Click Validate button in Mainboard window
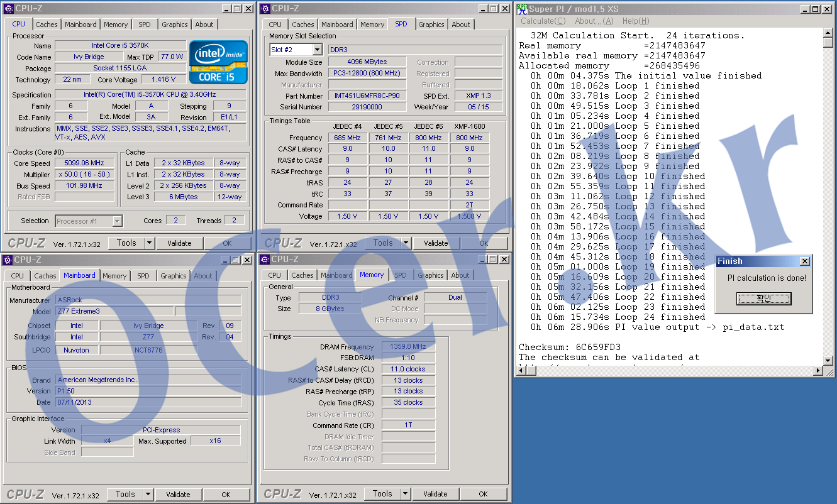 coord(178,495)
